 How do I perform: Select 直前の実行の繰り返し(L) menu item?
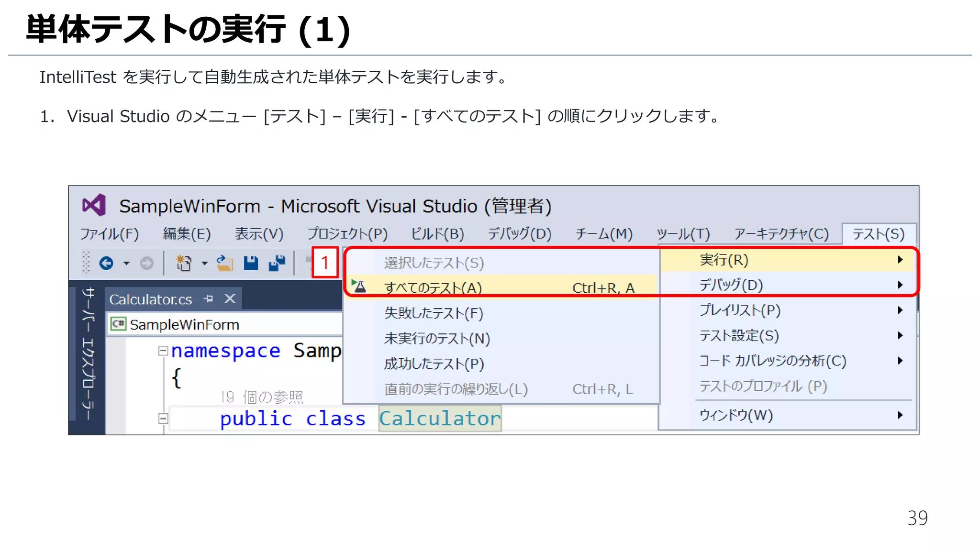tap(501, 389)
